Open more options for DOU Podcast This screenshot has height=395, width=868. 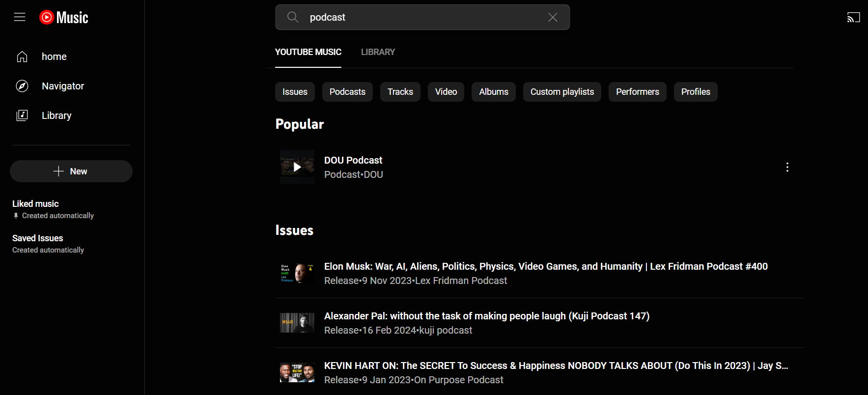coord(787,167)
